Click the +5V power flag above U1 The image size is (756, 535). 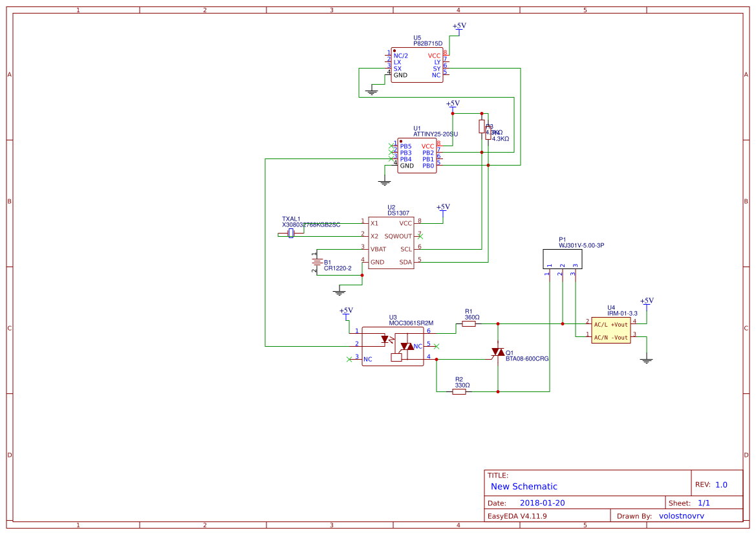[x=453, y=106]
